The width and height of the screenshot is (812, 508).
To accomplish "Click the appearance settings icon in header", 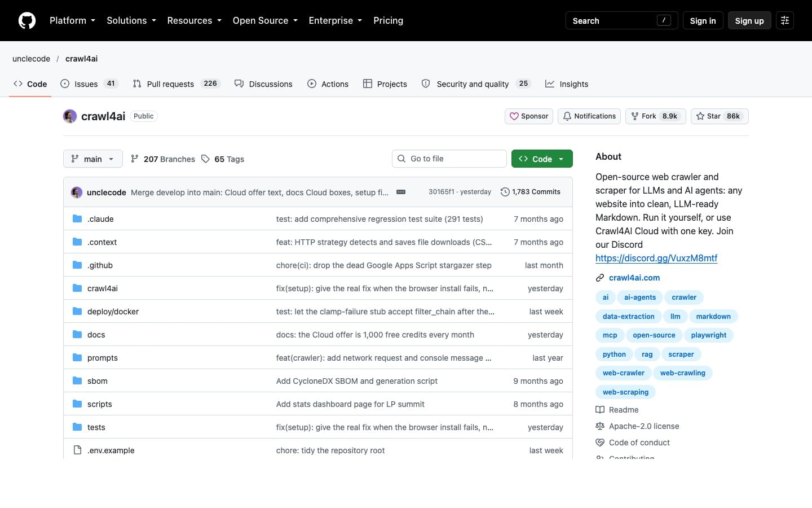I will 784,20.
